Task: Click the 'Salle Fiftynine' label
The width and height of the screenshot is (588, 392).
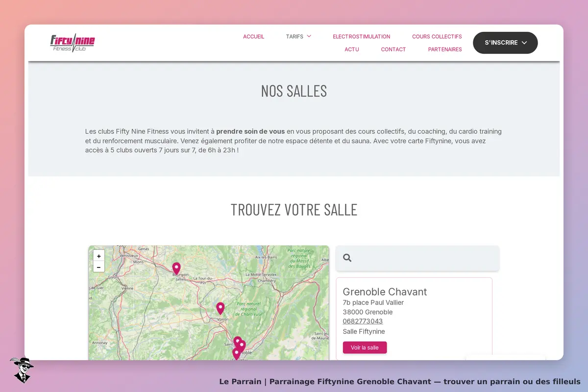Action: (x=364, y=332)
